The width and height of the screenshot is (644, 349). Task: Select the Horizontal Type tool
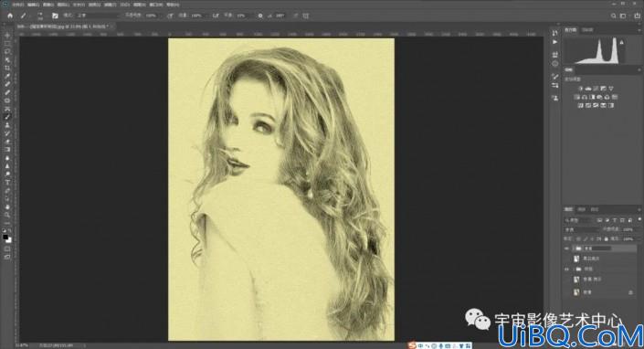[x=7, y=183]
